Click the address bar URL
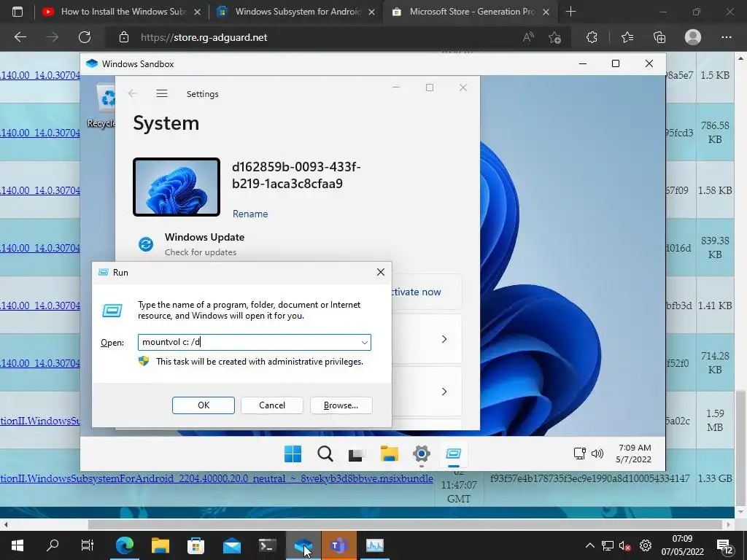The width and height of the screenshot is (747, 560). (x=204, y=38)
